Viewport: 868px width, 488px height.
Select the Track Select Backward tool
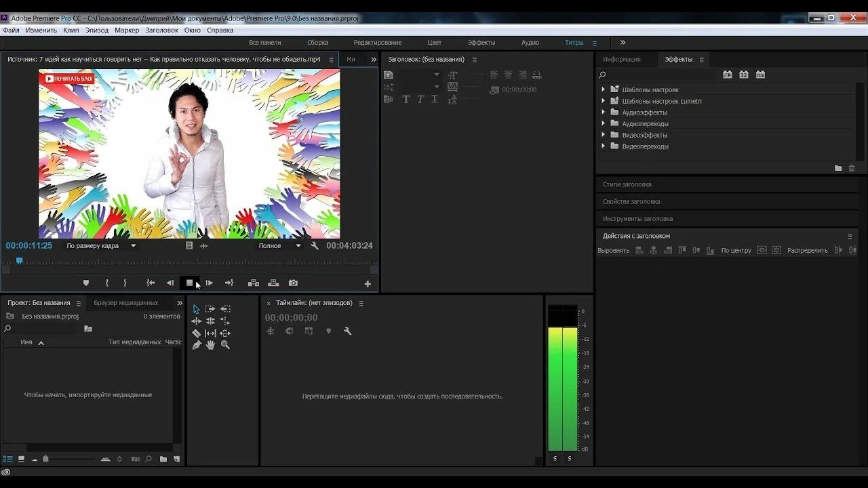[x=225, y=309]
